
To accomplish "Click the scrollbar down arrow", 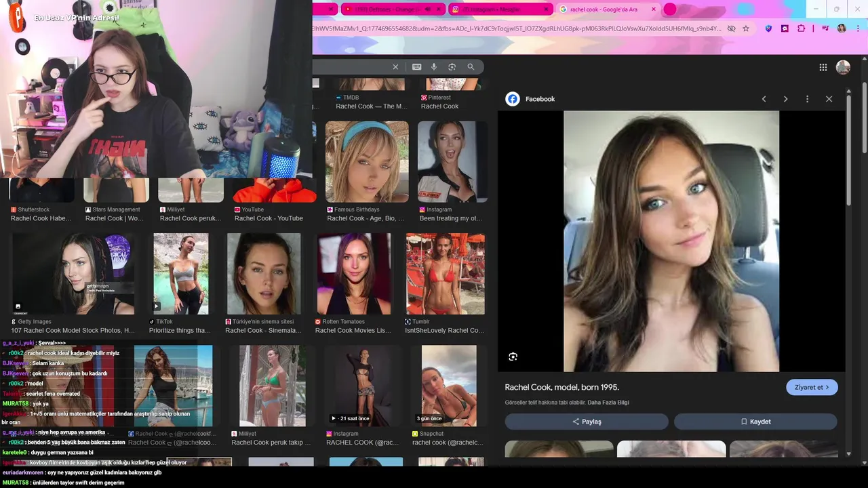I will (848, 453).
